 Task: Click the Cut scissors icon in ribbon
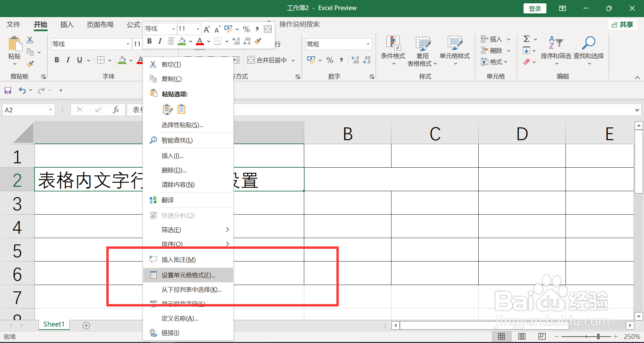tap(30, 40)
